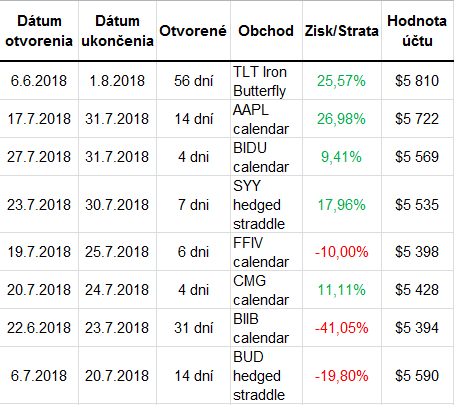Select the 'Dátum otvorenia' header cell
Viewport: 454px width, 405px height.
(x=39, y=31)
